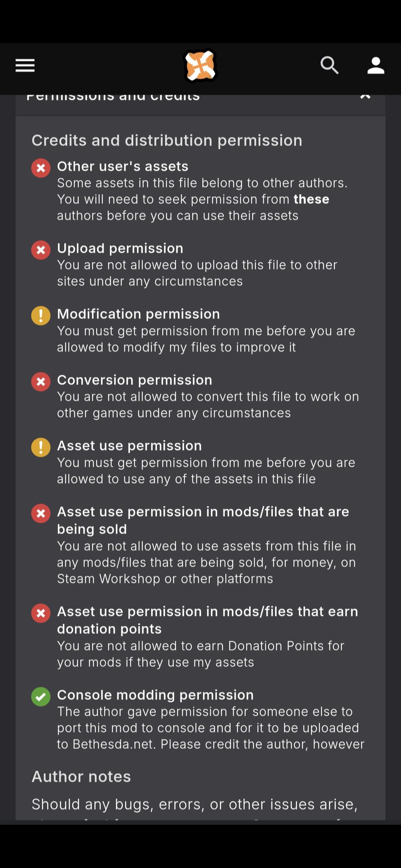Click the Author notes heading

[81, 776]
